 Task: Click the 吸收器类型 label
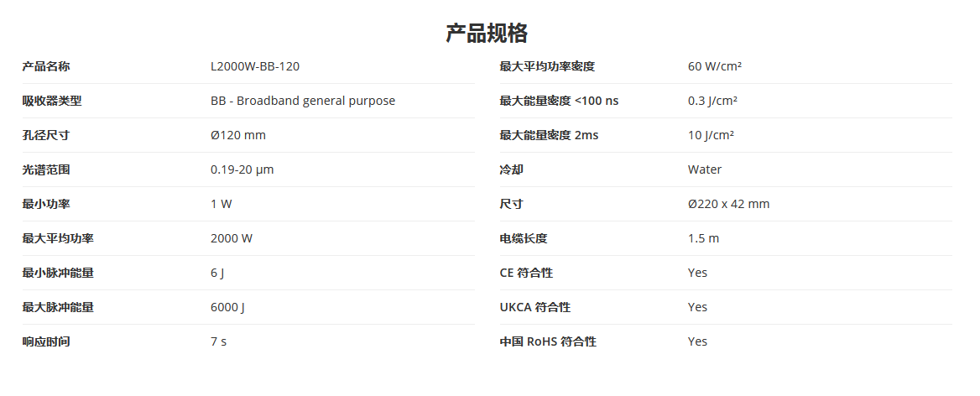[52, 101]
